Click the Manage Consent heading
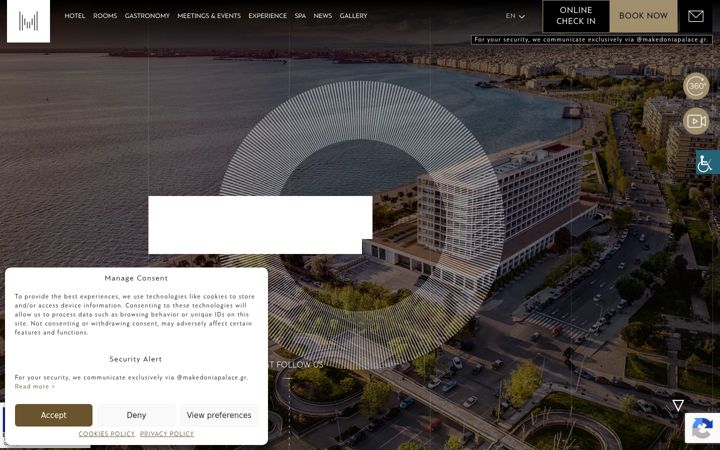This screenshot has width=720, height=450. point(136,278)
